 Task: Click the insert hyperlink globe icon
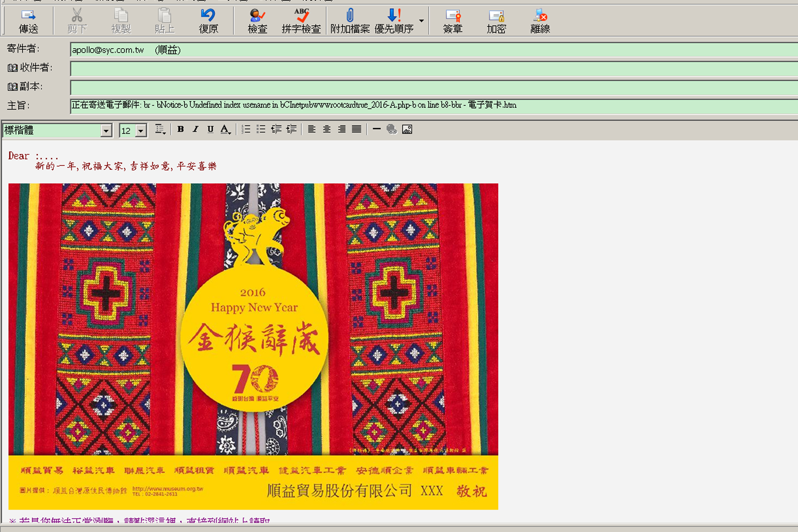click(x=392, y=129)
